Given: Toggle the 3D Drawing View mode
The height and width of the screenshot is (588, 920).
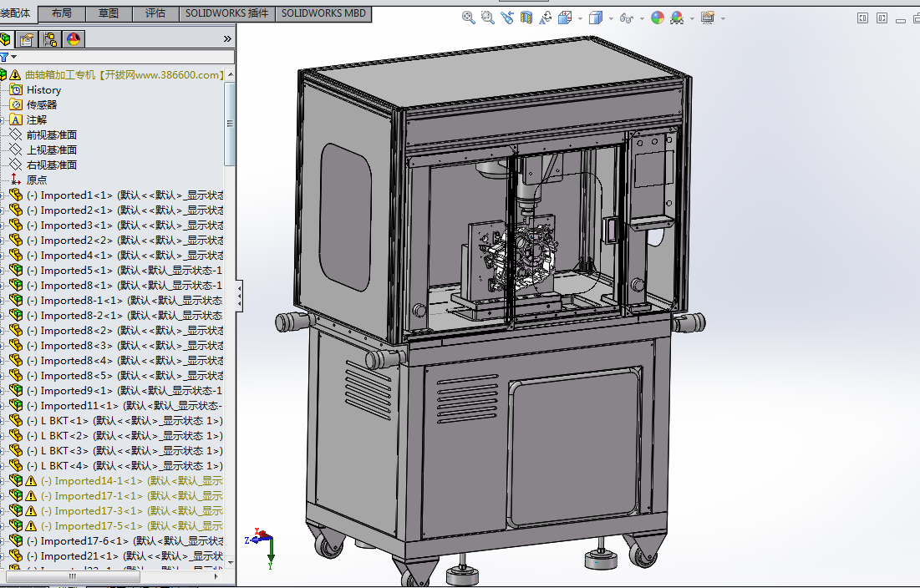Looking at the screenshot, I should pos(545,17).
